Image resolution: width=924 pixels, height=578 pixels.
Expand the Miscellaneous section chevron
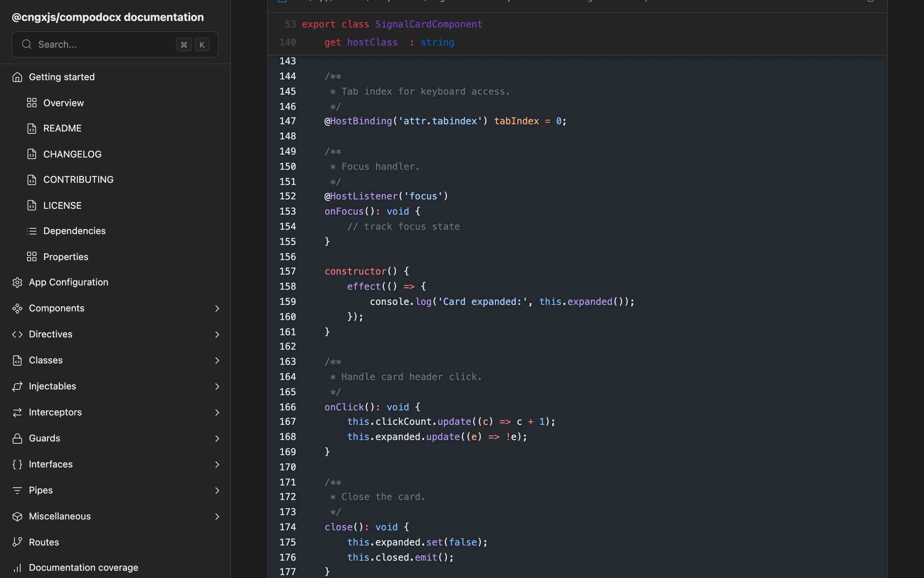coord(217,516)
